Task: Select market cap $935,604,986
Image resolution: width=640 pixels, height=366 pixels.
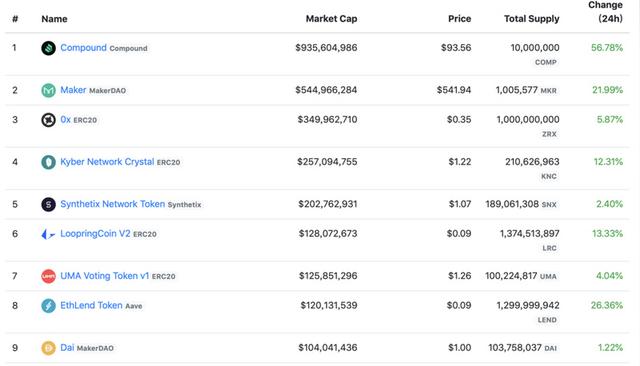Action: pos(326,48)
